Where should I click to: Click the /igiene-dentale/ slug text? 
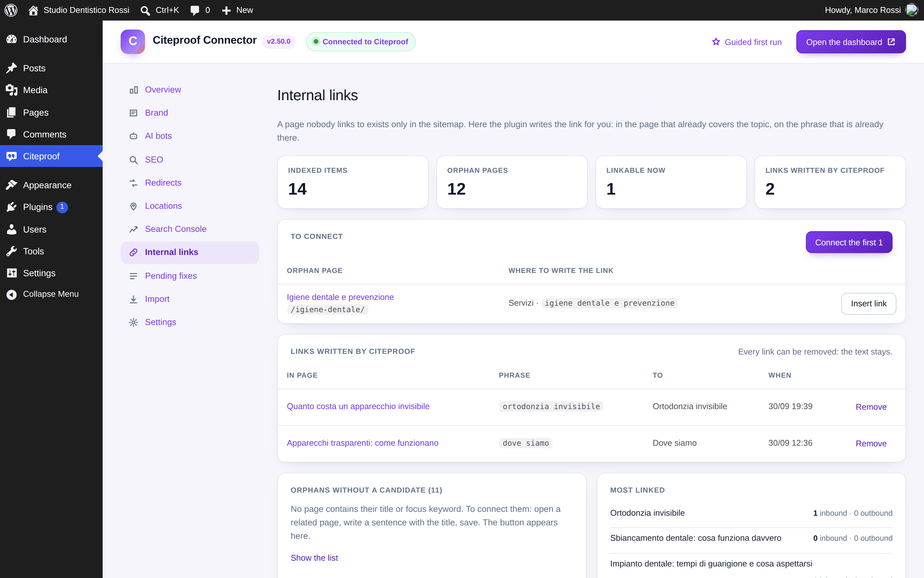pos(328,309)
